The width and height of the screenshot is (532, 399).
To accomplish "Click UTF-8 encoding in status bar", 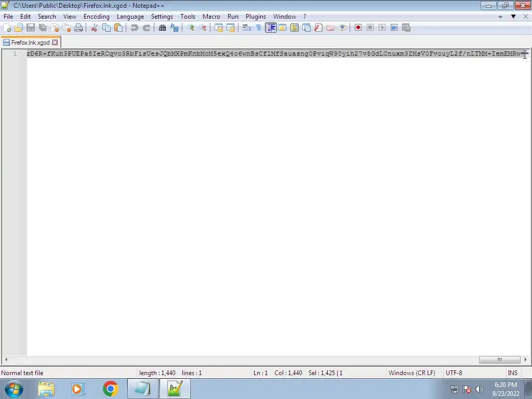I will 454,373.
